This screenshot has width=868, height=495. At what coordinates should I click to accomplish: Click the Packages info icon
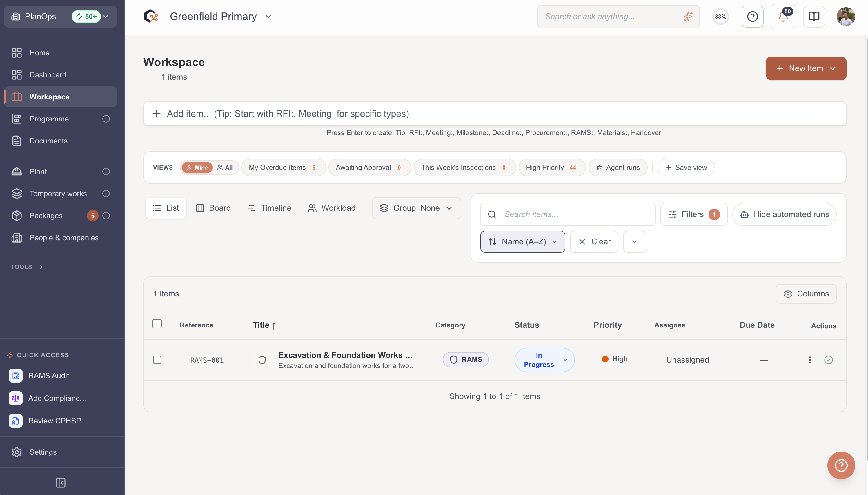[x=106, y=216]
